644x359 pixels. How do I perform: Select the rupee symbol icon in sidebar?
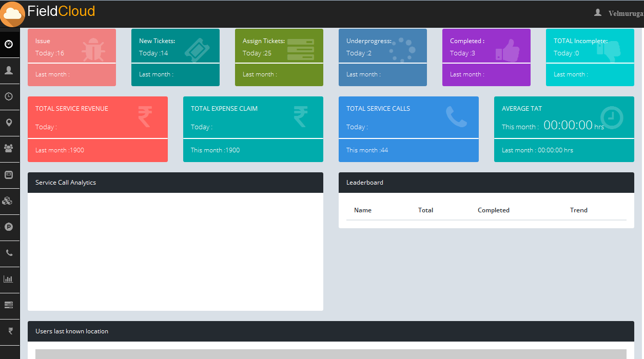[10, 331]
